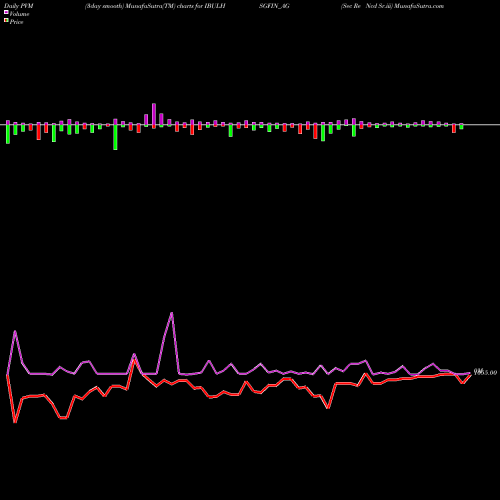Select the Volume legend label
Image resolution: width=500 pixels, height=500 pixels.
(19, 14)
